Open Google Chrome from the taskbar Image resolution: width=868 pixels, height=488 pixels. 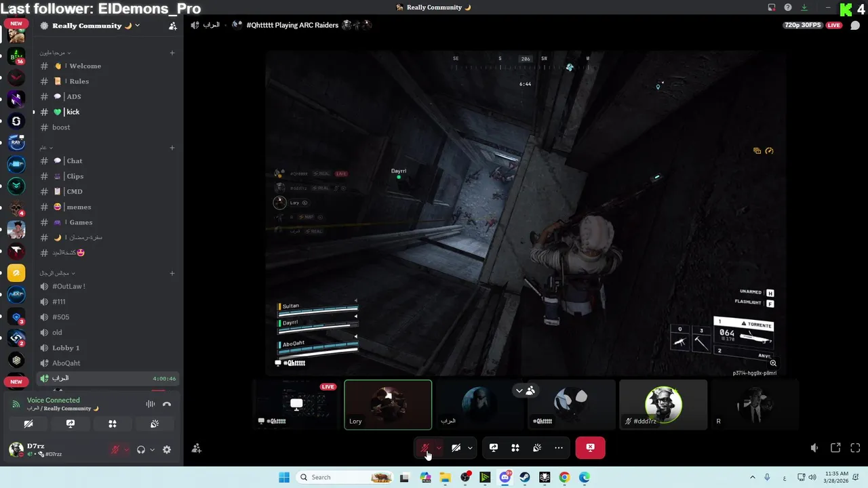pyautogui.click(x=564, y=477)
